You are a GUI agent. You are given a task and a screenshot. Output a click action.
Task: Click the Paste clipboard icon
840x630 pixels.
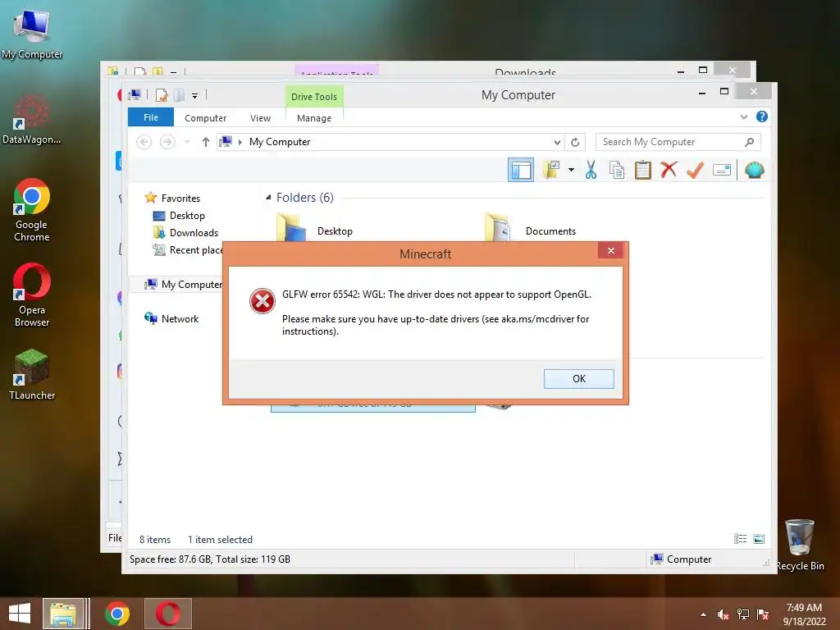pyautogui.click(x=642, y=171)
